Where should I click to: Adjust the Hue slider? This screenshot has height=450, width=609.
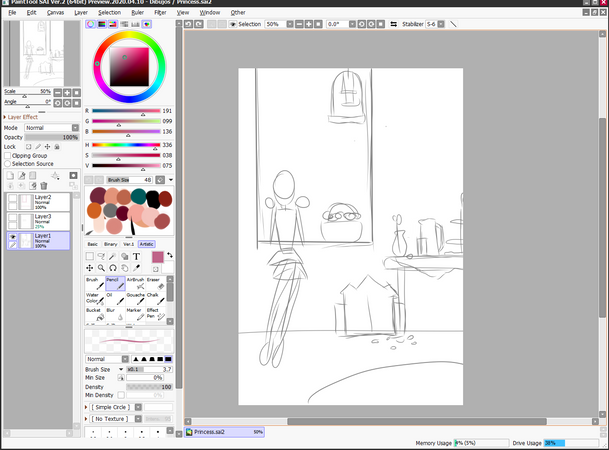126,145
